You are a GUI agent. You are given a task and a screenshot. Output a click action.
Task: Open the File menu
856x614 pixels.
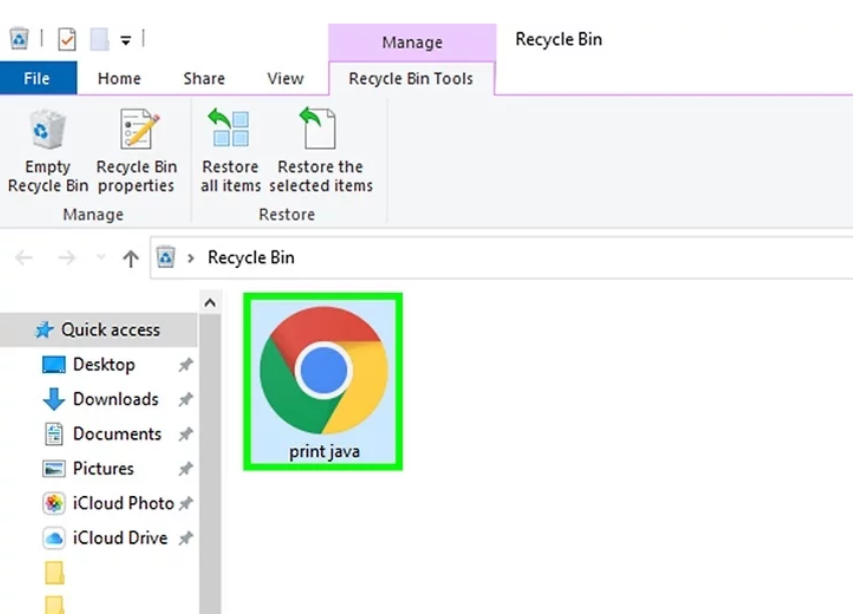pos(37,79)
